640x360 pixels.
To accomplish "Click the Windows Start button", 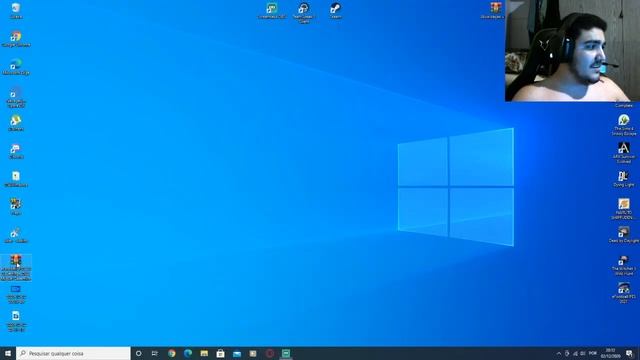I will click(x=8, y=353).
